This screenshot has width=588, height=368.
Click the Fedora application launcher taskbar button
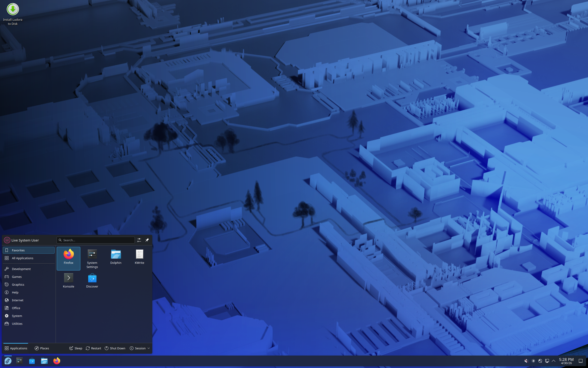tap(8, 361)
